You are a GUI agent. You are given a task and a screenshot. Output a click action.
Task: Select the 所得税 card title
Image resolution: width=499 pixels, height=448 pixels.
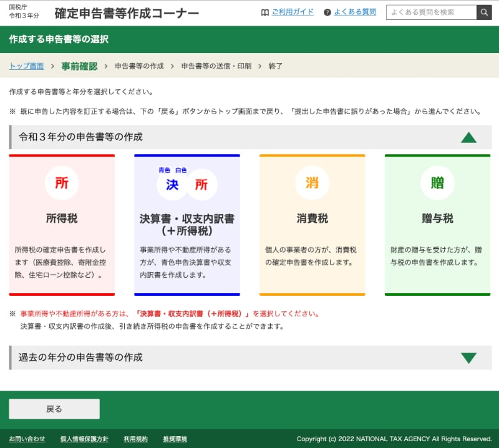(62, 219)
